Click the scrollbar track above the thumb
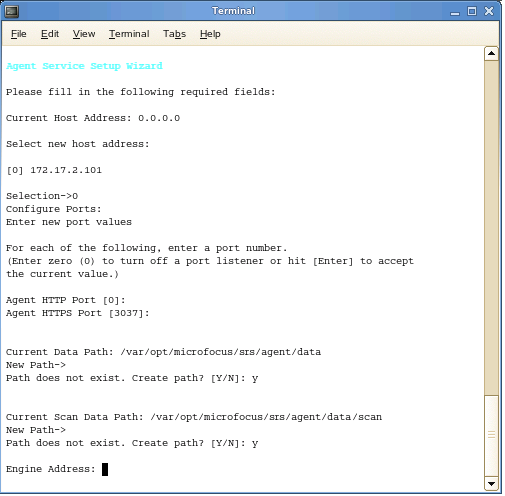This screenshot has height=496, width=505. pyautogui.click(x=491, y=227)
